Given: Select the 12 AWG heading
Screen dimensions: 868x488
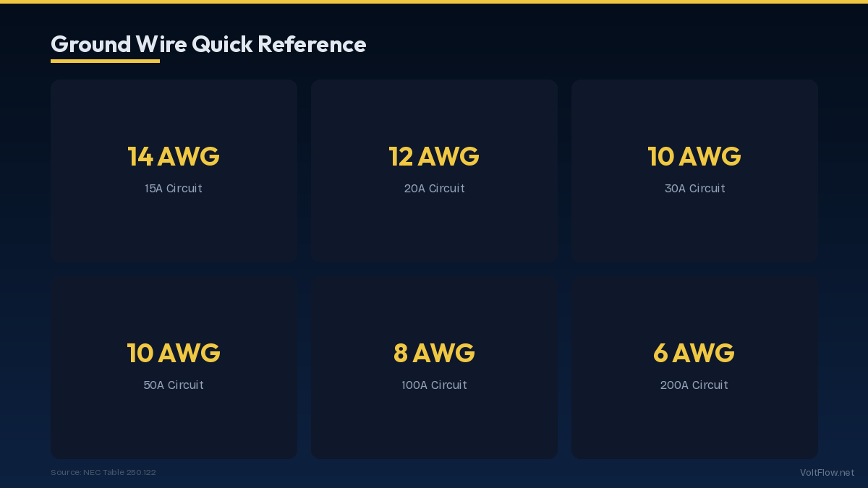Looking at the screenshot, I should point(434,156).
